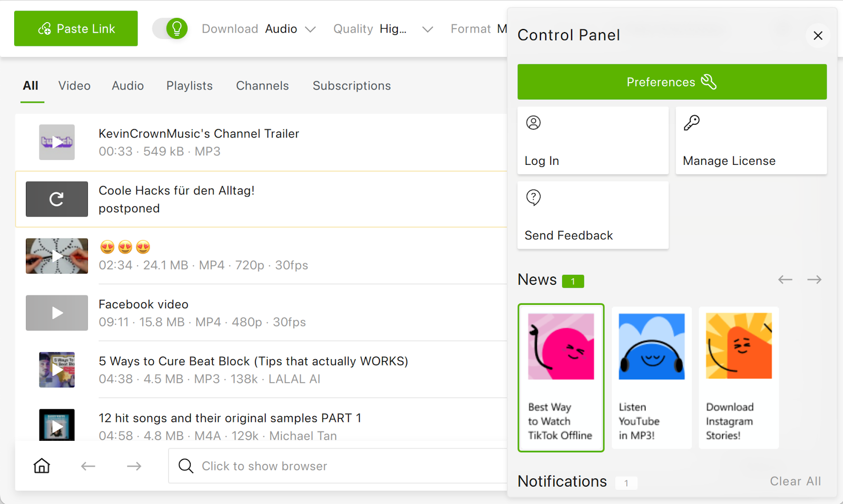Play KevinCrownMusic's Channel Trailer thumbnail
The image size is (843, 504).
tap(57, 142)
